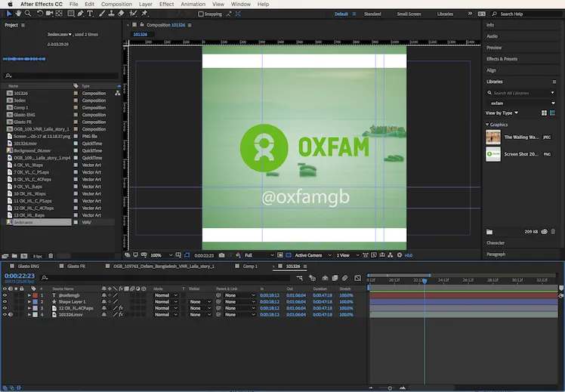Screen dimensions: 565x392
Task: Switch to the Small Screen workspace
Action: (409, 14)
